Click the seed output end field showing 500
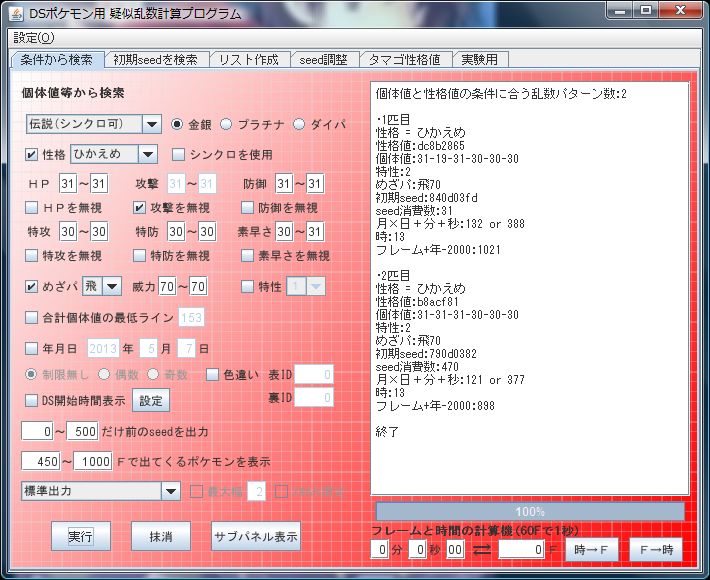 (x=82, y=431)
